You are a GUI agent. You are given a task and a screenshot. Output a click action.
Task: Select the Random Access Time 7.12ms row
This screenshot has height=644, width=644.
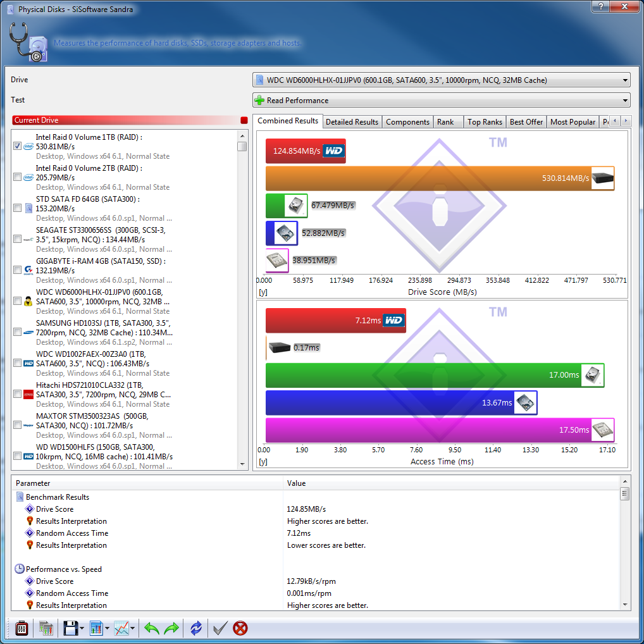tap(316, 533)
